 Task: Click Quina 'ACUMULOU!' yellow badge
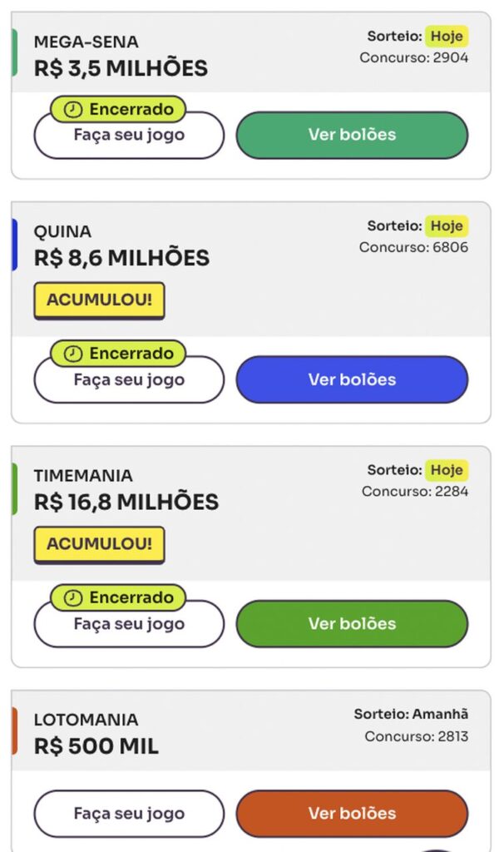(99, 300)
